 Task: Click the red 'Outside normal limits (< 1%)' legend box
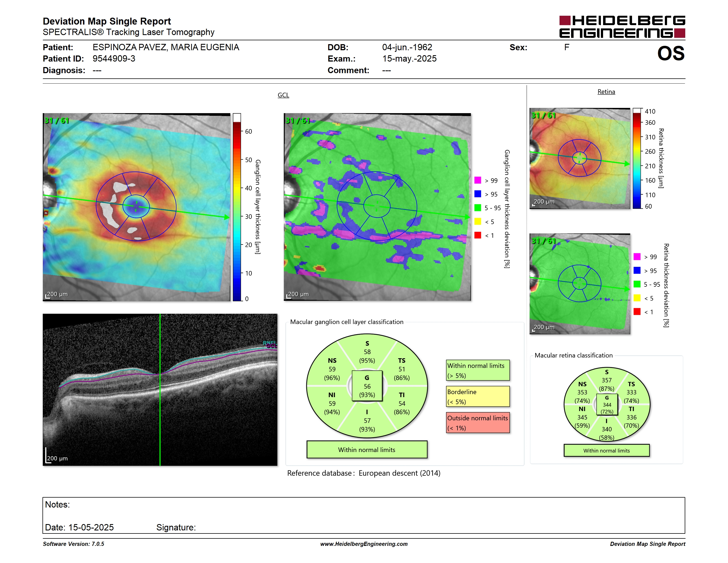click(x=478, y=423)
